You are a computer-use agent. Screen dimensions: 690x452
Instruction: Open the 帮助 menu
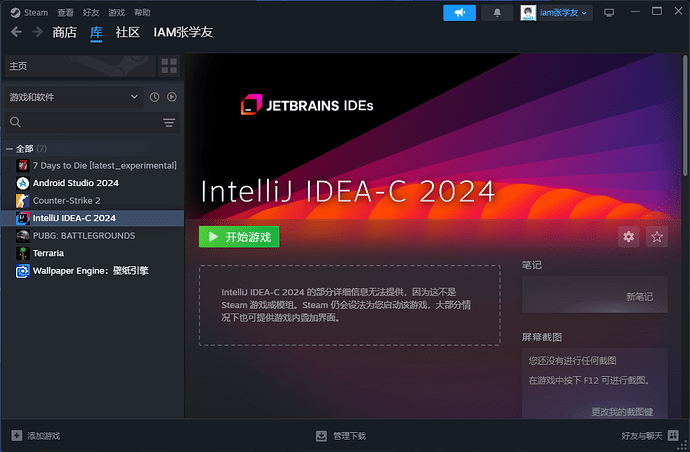[142, 12]
